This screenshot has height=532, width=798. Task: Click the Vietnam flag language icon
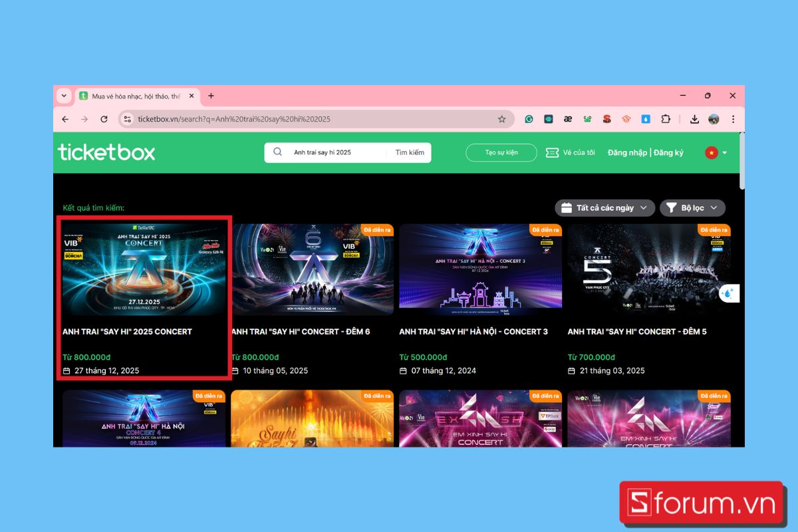pos(712,152)
